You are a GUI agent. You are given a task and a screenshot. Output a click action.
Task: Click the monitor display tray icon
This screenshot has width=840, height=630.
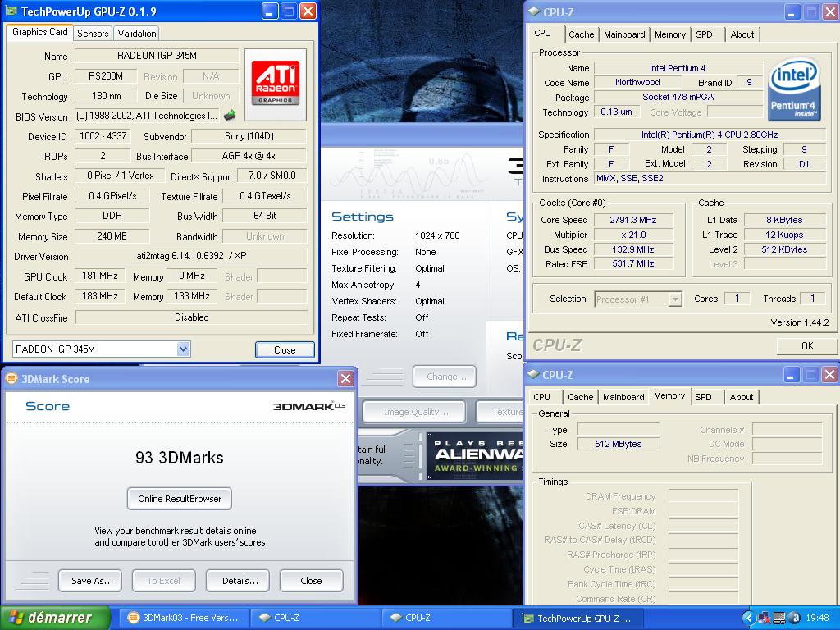779,619
